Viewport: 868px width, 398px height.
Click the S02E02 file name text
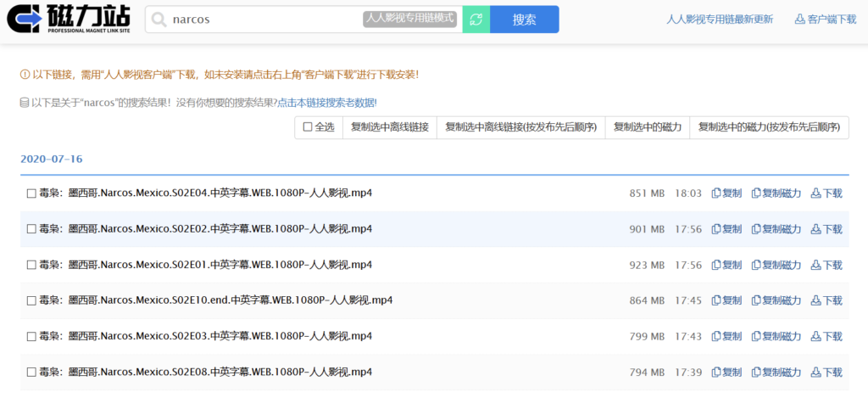[206, 229]
